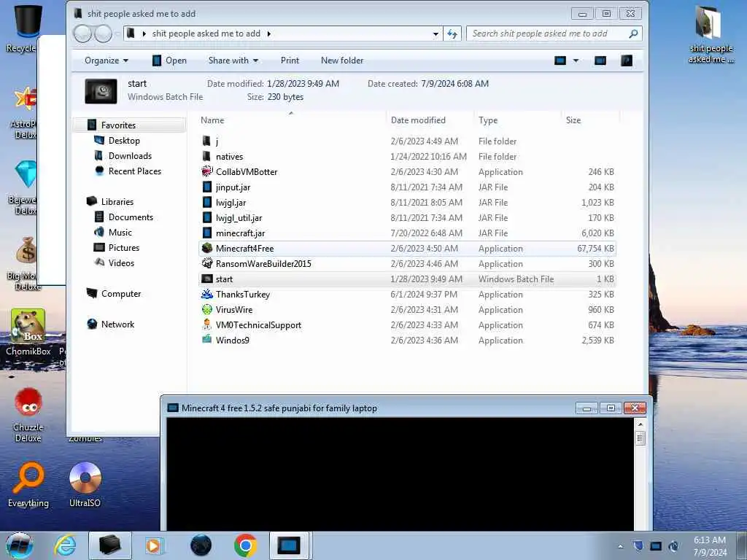
Task: Show hidden system tray icons arrow
Action: coord(620,546)
